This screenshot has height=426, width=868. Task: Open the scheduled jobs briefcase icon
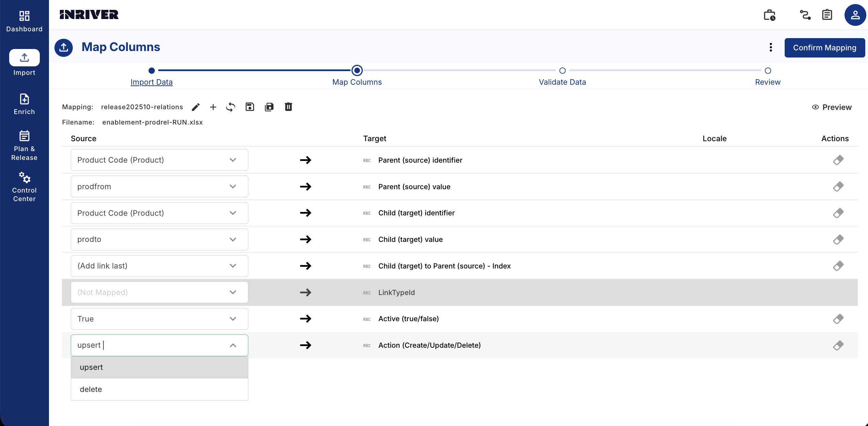pyautogui.click(x=769, y=15)
